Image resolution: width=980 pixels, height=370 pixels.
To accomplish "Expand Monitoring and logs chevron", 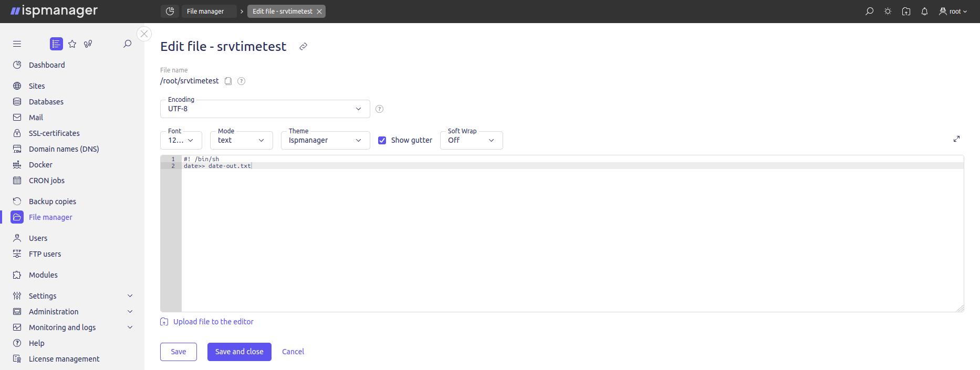I will click(x=130, y=327).
